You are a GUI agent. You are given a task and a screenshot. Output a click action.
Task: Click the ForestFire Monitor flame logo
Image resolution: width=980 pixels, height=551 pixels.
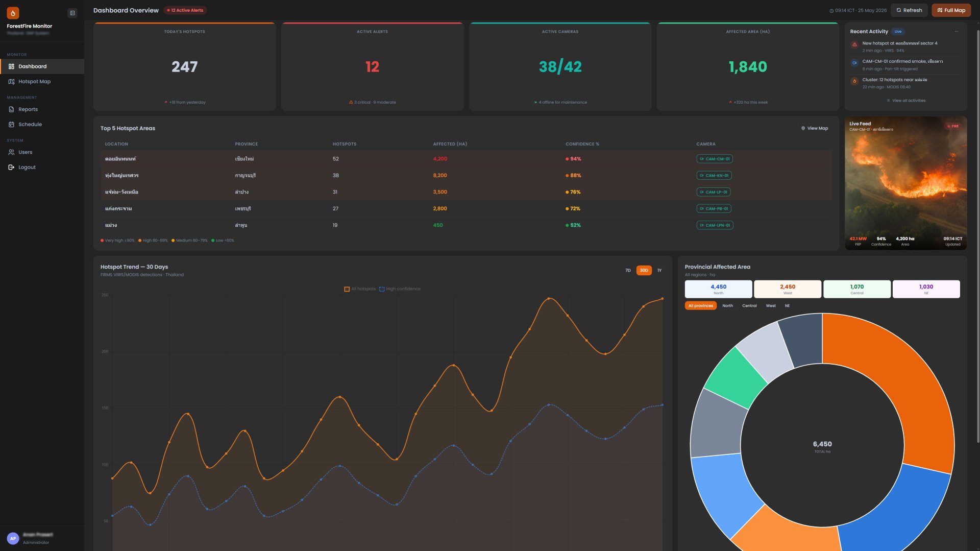point(13,13)
